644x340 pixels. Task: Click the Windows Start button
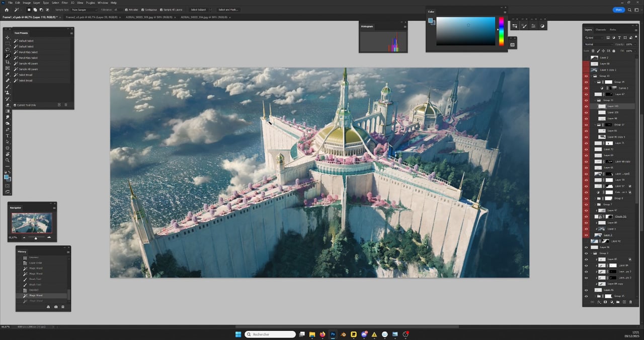237,334
